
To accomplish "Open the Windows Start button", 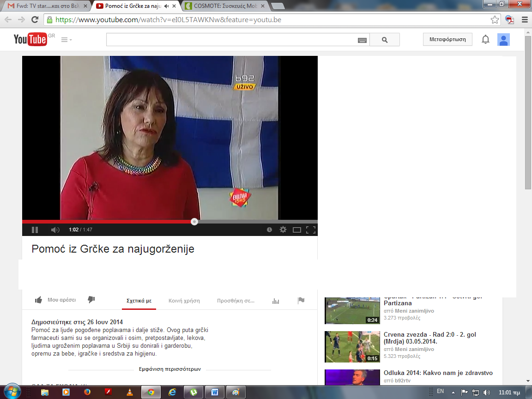I will [x=12, y=392].
